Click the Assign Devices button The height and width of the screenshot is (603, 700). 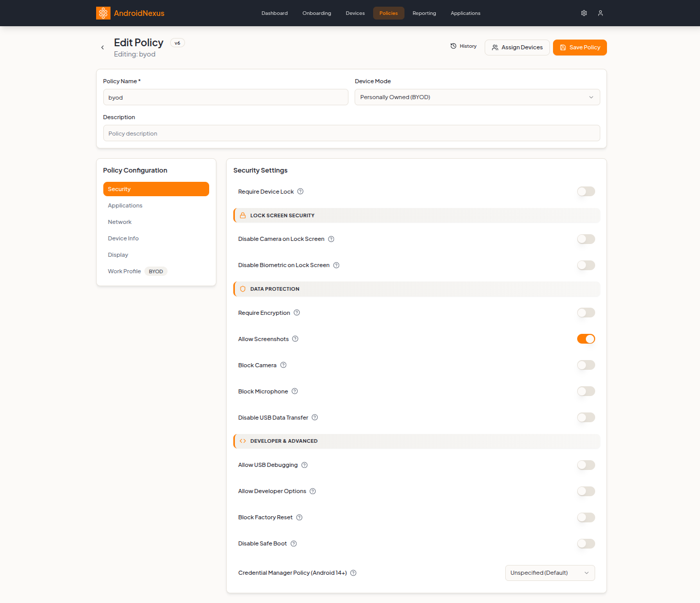coord(517,47)
